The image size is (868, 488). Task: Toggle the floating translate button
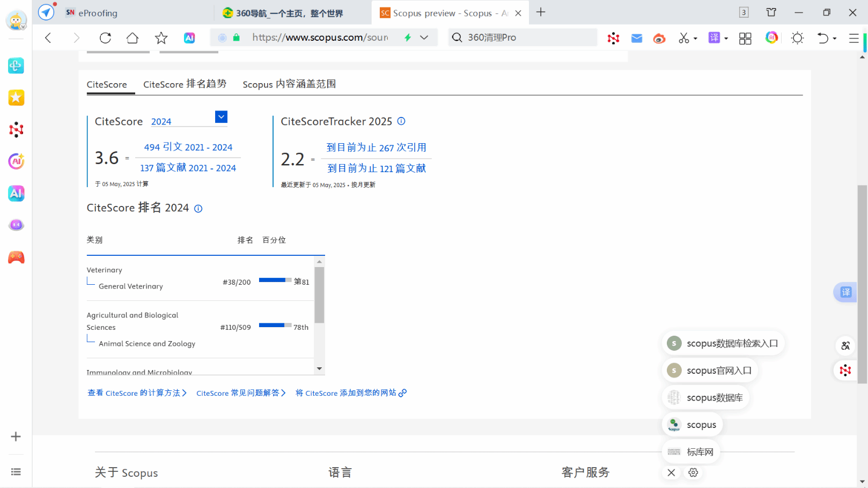point(845,292)
